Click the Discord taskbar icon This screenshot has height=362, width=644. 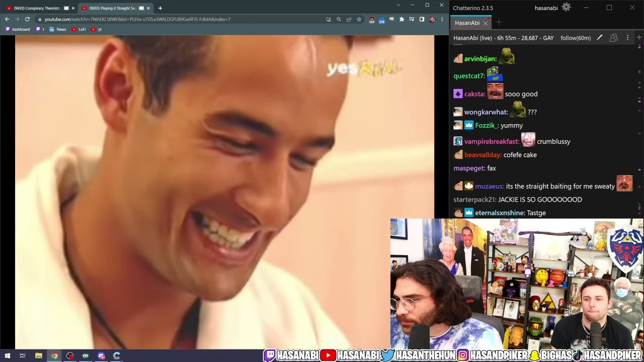click(x=101, y=355)
